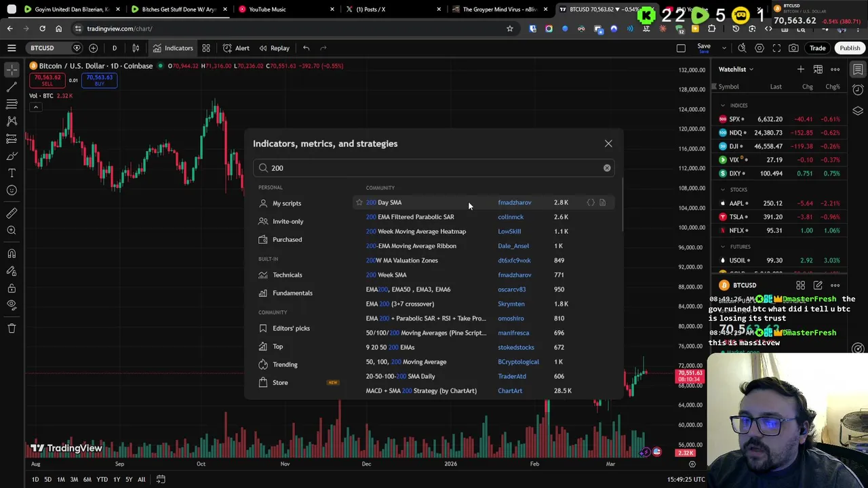The width and height of the screenshot is (868, 488).
Task: Collapse the STOCKS watchlist section
Action: (x=723, y=190)
